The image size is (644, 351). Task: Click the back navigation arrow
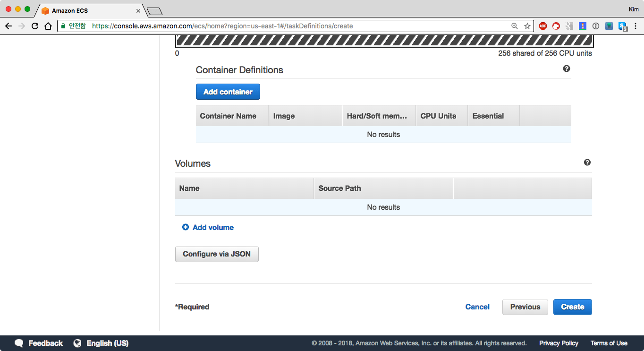[8, 26]
